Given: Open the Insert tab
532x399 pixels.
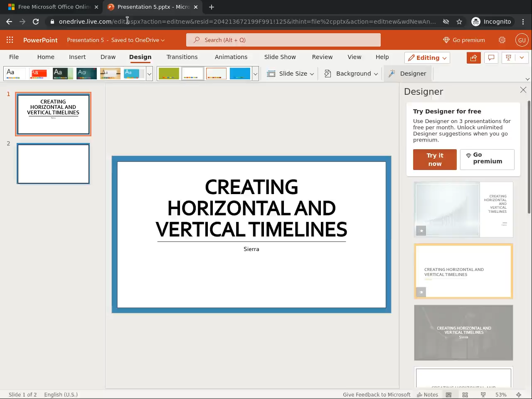Looking at the screenshot, I should pyautogui.click(x=77, y=57).
